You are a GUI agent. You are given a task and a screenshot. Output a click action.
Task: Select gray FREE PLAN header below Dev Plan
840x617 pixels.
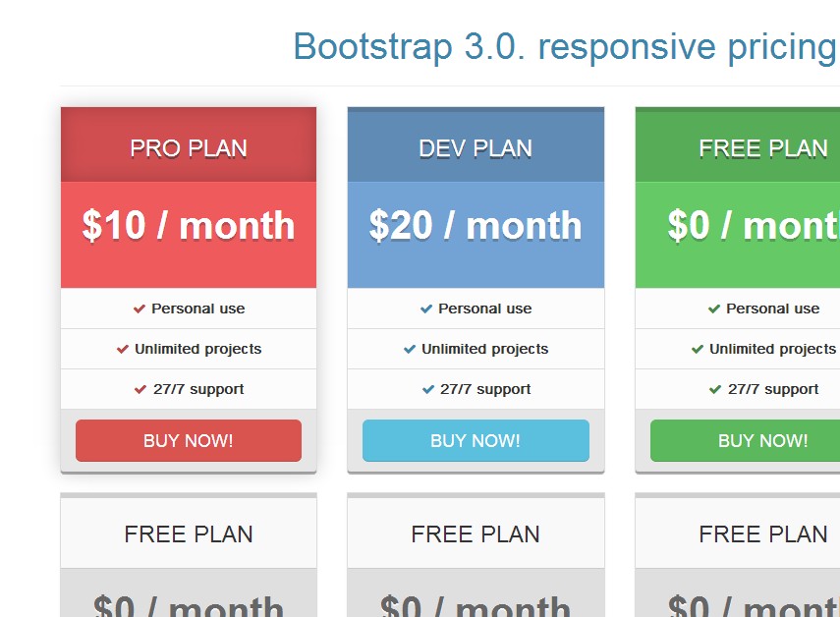pyautogui.click(x=476, y=534)
